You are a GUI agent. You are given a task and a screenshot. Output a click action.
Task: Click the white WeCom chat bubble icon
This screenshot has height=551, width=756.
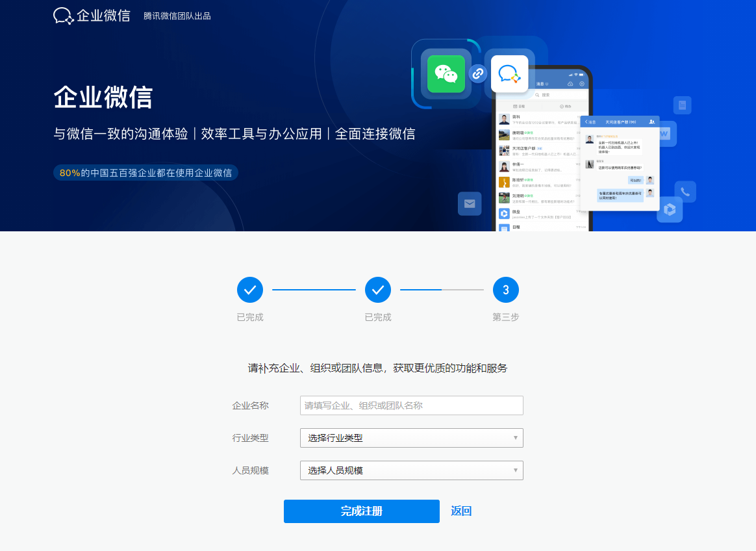click(509, 74)
